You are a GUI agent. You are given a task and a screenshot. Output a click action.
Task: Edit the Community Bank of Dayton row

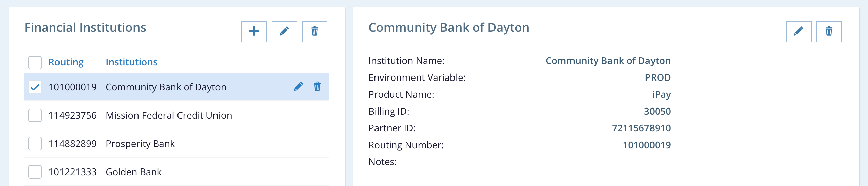(298, 86)
